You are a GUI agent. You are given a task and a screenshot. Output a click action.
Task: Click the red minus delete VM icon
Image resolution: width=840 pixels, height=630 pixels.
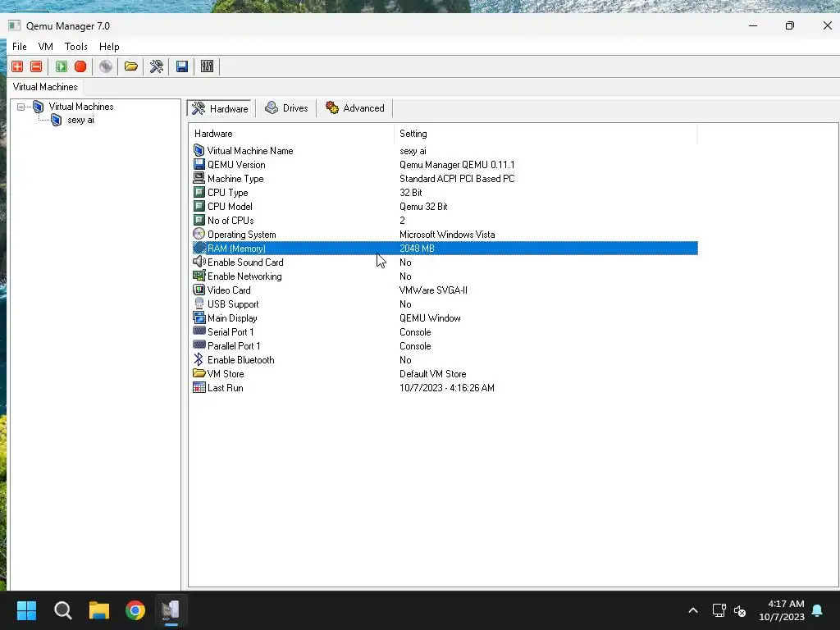tap(36, 66)
